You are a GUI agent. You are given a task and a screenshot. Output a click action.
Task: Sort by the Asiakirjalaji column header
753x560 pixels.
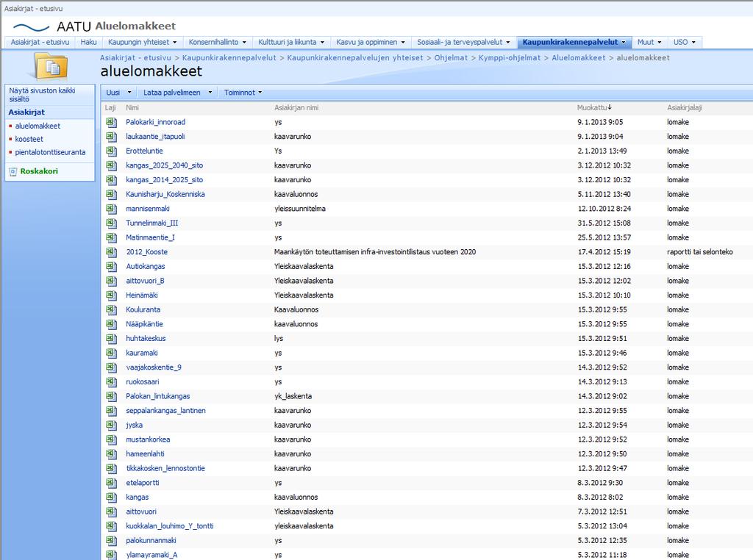click(685, 108)
